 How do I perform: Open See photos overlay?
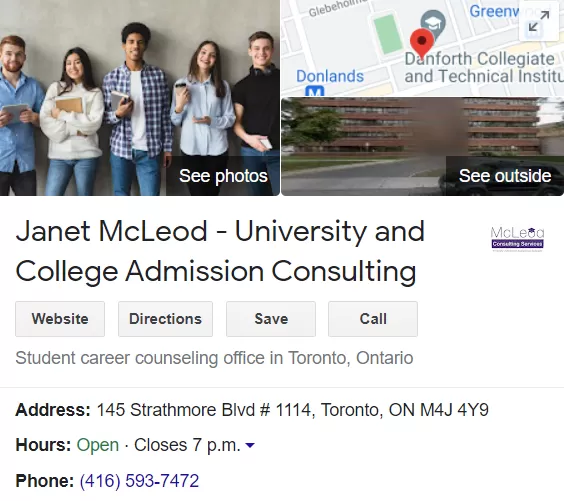click(x=223, y=176)
